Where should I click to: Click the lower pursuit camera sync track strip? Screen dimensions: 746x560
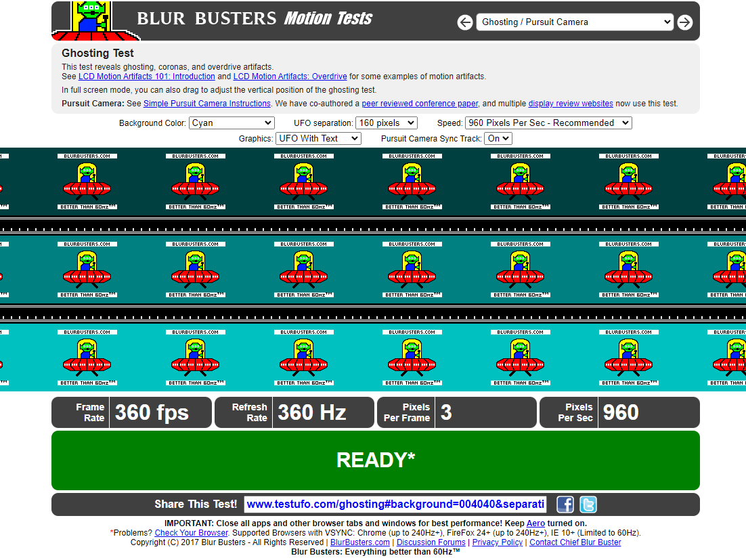point(373,314)
